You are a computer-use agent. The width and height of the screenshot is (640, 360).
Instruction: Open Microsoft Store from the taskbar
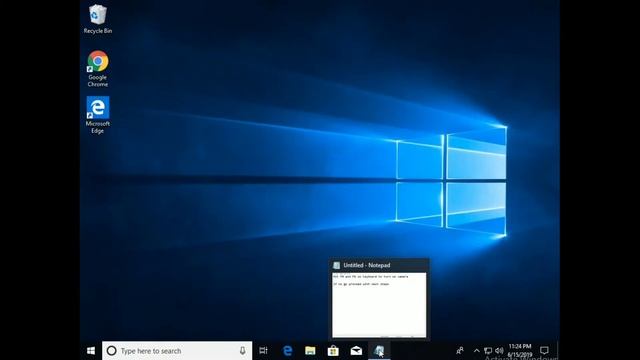[x=333, y=351]
